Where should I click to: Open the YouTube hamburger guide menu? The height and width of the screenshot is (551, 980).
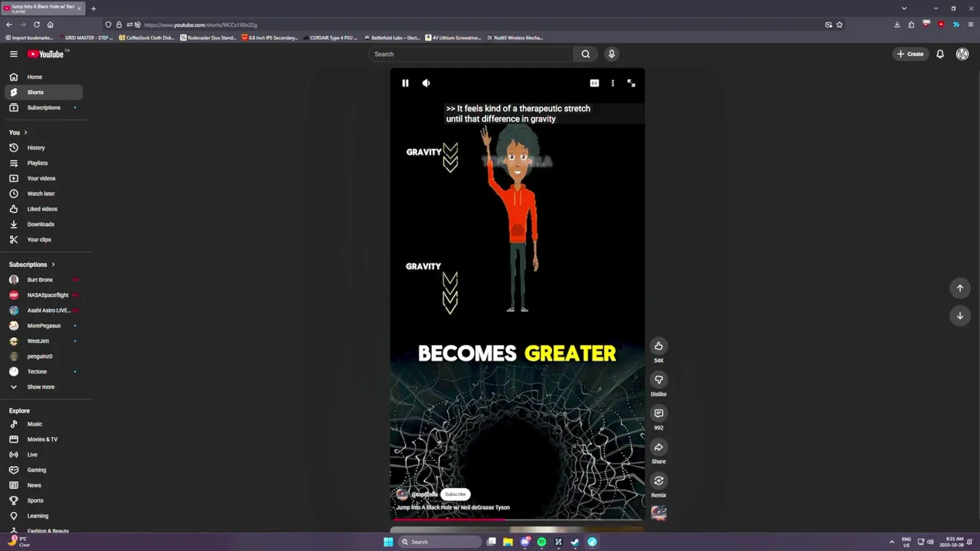click(x=13, y=54)
